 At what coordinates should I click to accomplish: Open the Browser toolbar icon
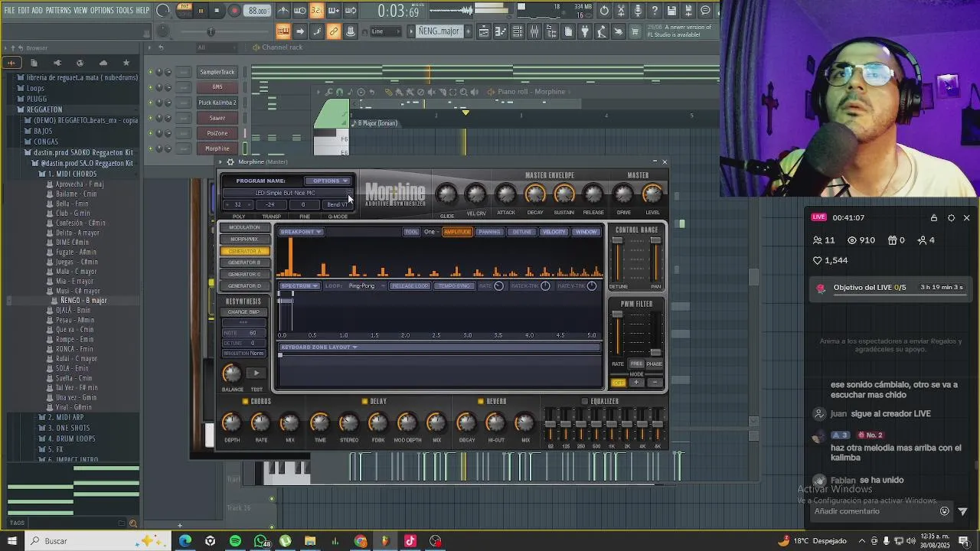click(x=551, y=31)
